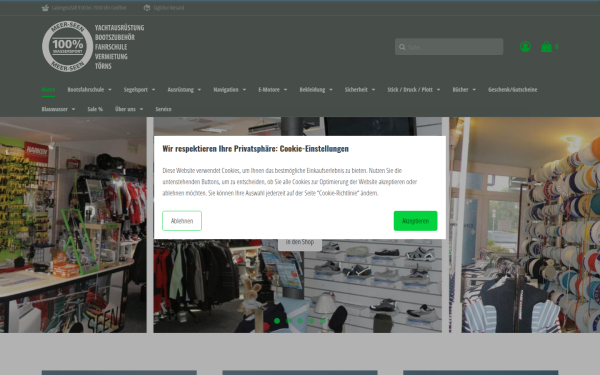This screenshot has width=600, height=375.
Task: Click the In den Shop button
Action: [x=300, y=244]
